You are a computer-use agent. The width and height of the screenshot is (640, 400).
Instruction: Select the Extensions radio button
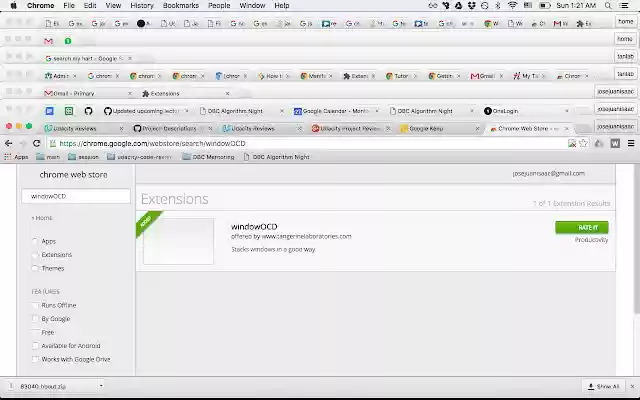click(x=35, y=255)
